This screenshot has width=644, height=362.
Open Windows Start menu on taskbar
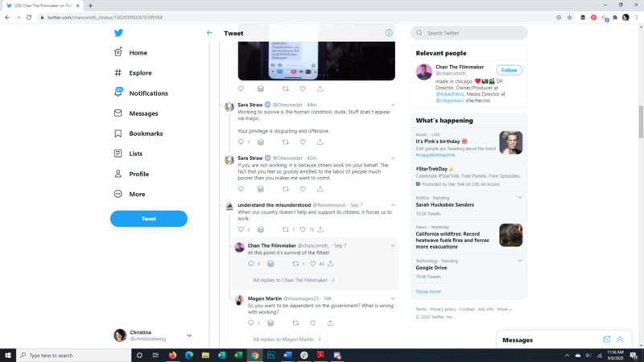[8, 355]
